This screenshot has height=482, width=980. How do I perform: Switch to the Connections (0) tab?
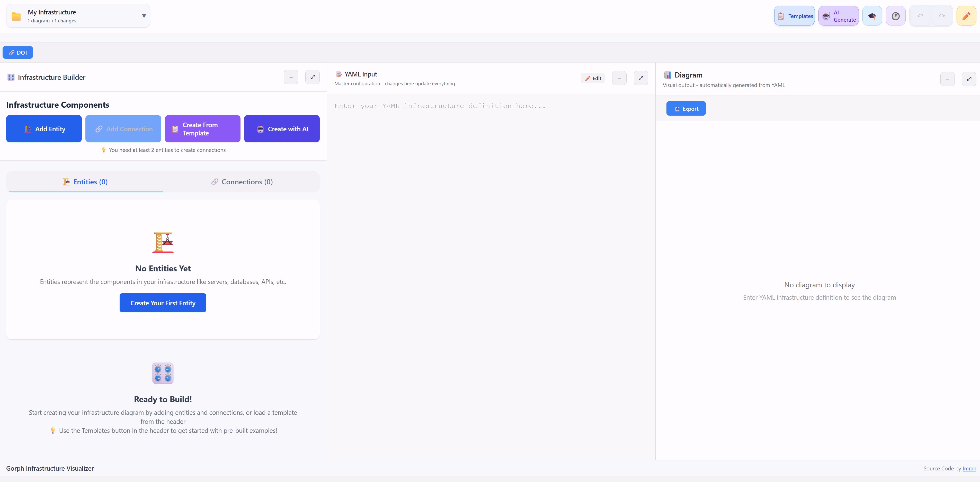[242, 182]
